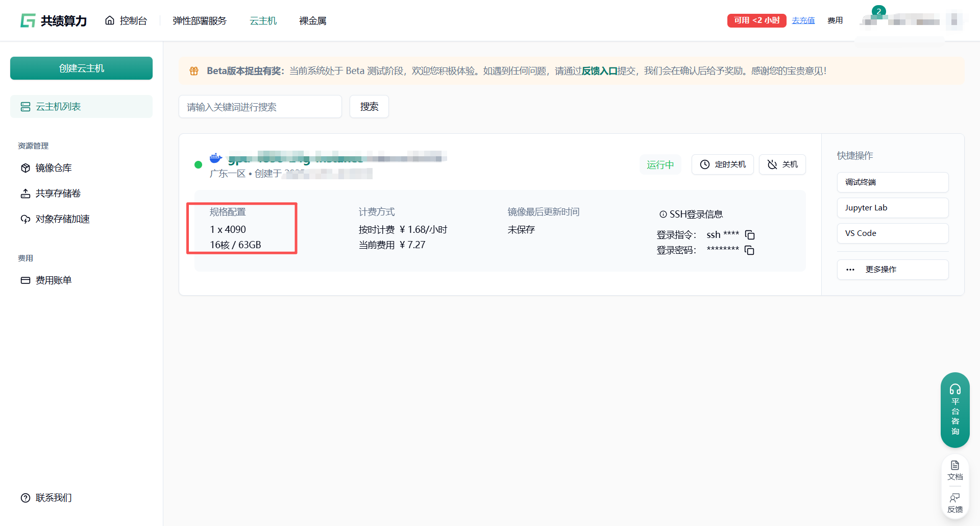Open 调试终端 quick action
Image resolution: width=980 pixels, height=526 pixels.
click(893, 182)
